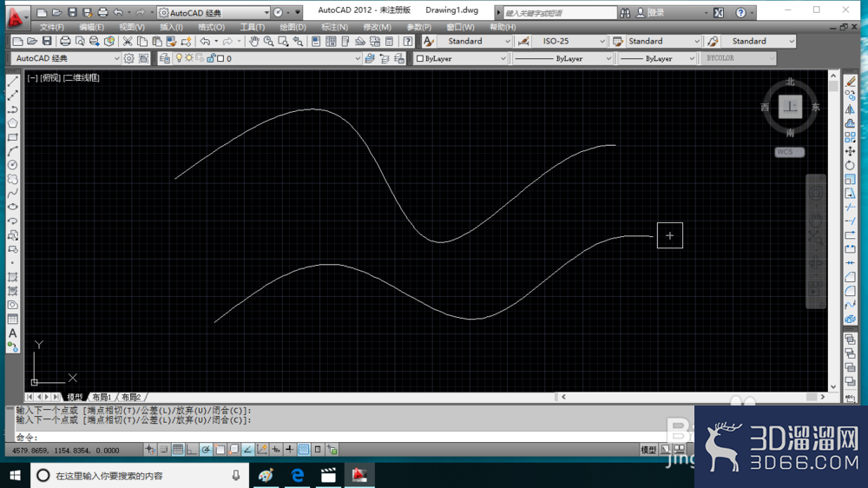Screen dimensions: 868x488
Task: Click the Pan hand tool
Action: [253, 41]
